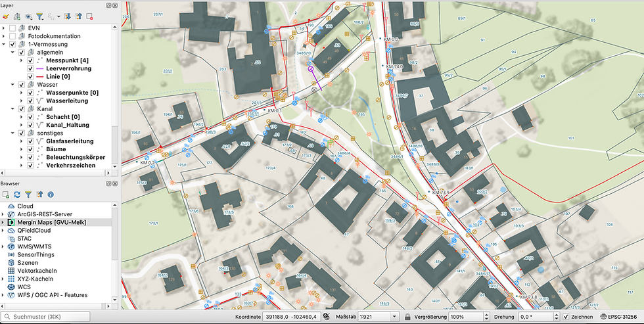Undock the Layer panel
Image resolution: width=644 pixels, height=324 pixels.
[x=108, y=6]
